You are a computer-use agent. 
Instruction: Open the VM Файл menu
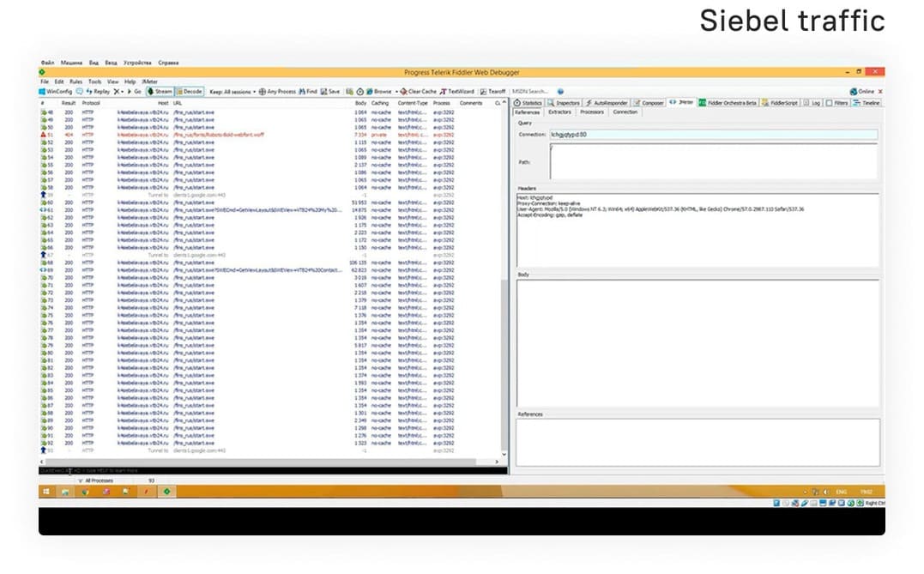tap(48, 63)
